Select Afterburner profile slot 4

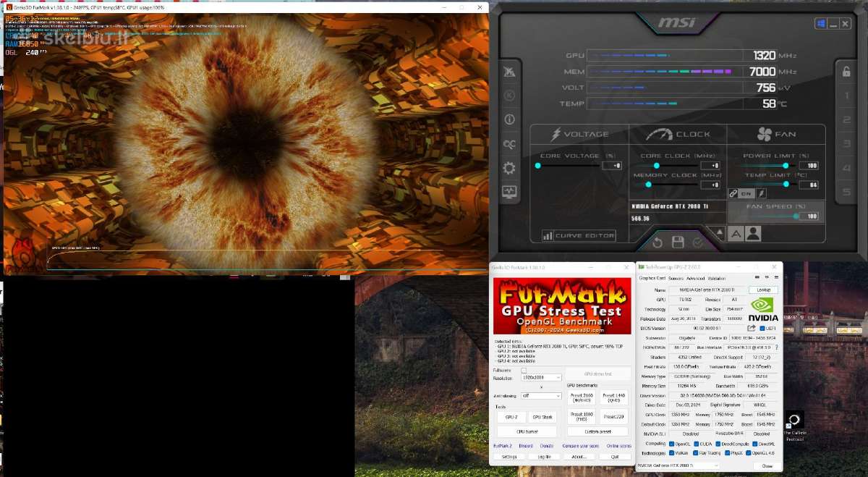(846, 168)
